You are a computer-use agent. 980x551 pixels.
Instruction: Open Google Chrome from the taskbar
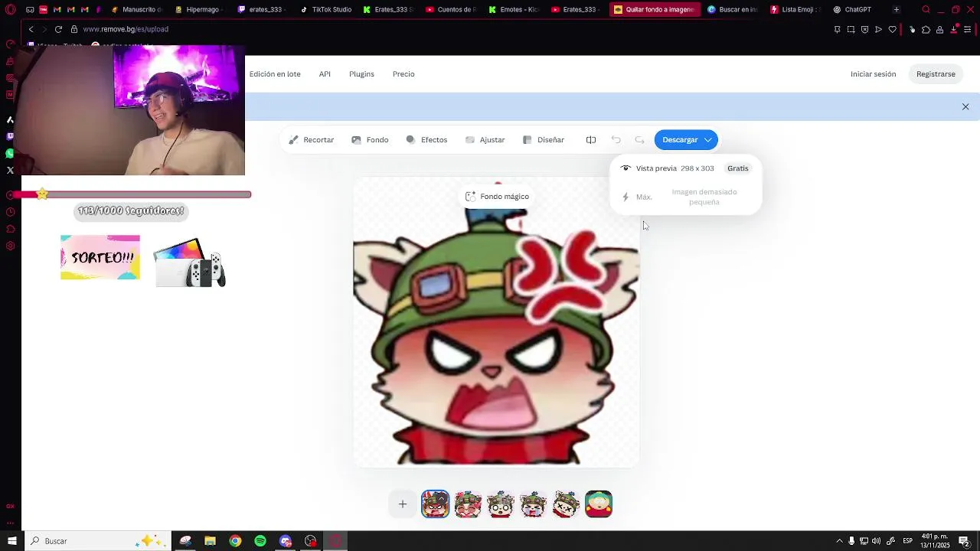click(x=235, y=541)
